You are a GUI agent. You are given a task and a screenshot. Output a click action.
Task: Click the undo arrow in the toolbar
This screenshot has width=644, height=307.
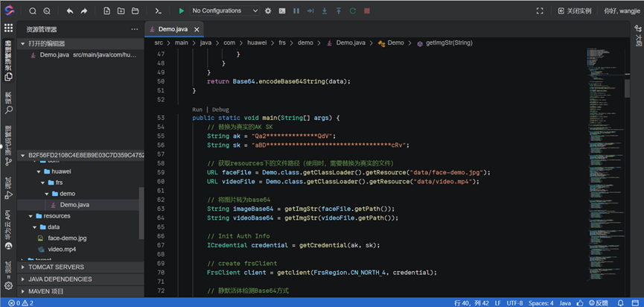pyautogui.click(x=70, y=11)
